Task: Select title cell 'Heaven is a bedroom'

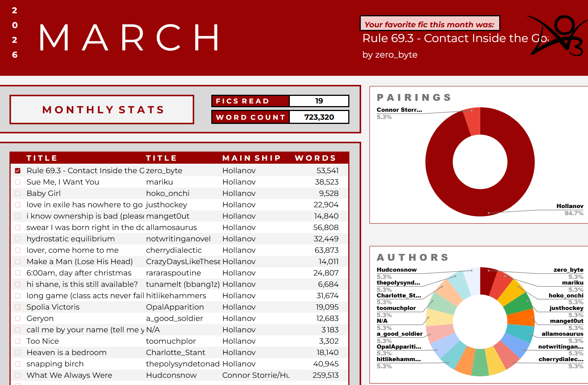Action: [66, 352]
